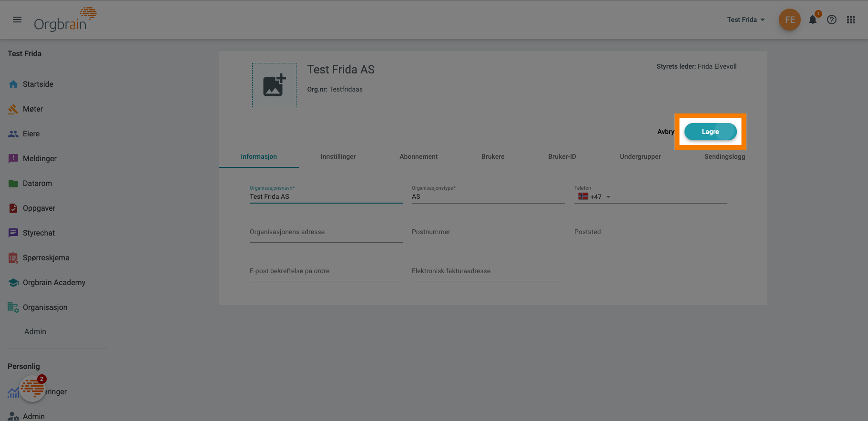The height and width of the screenshot is (421, 868).
Task: Click the Avbryt cancel button
Action: [x=666, y=132]
